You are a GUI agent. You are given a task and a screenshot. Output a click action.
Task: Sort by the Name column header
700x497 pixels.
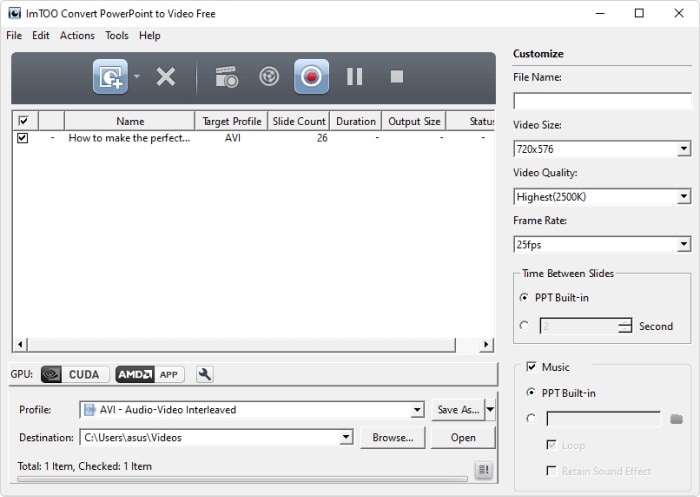pos(130,121)
